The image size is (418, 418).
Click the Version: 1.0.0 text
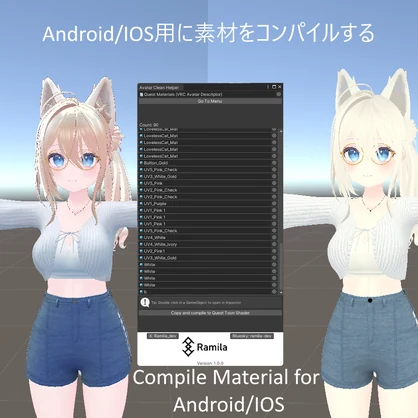click(210, 363)
